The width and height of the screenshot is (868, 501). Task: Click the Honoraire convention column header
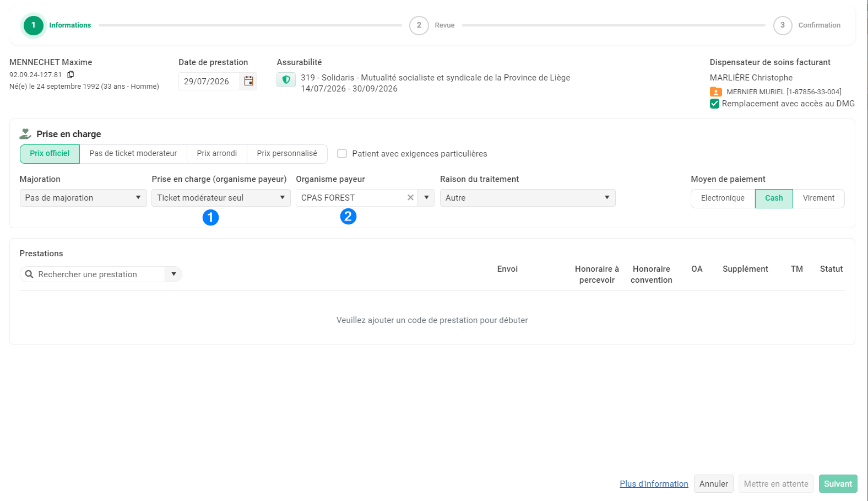click(x=652, y=274)
